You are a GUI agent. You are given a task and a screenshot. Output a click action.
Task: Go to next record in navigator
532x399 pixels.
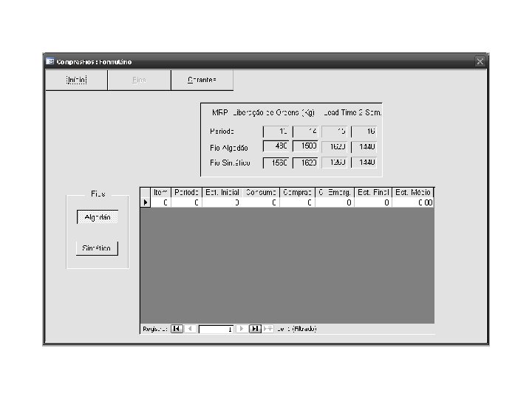pos(241,328)
